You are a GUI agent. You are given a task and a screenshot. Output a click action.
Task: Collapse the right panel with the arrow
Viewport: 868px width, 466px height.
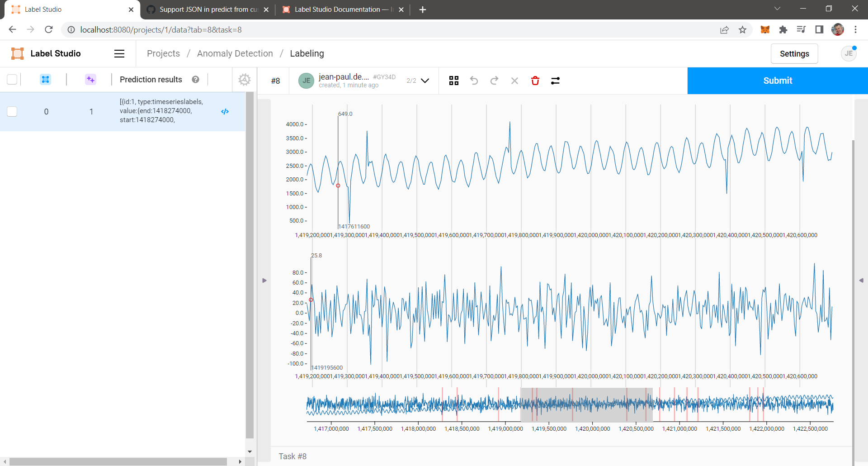(862, 280)
